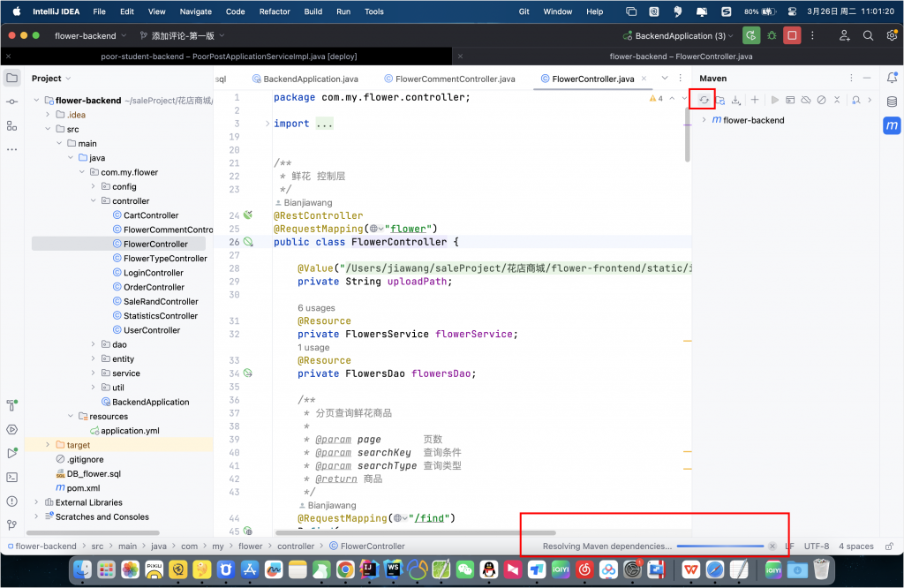
Task: Collapse the src folder in Project tree
Action: 47,129
